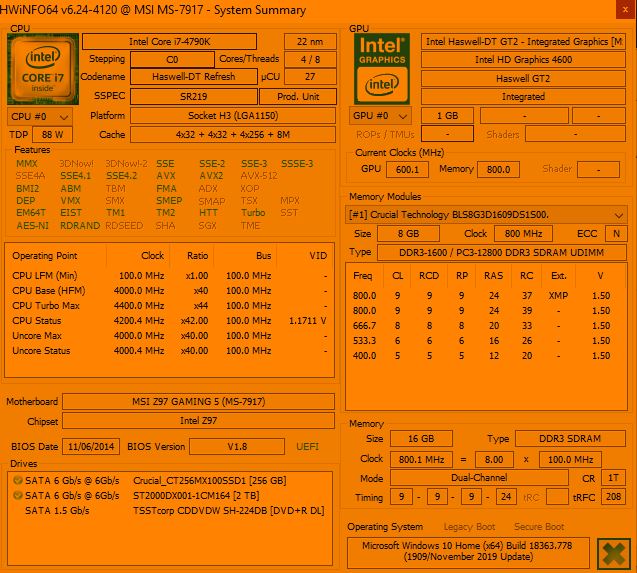Screen dimensions: 637x573
Task: Click the Cores/Threads 4 / 8 field
Action: [x=310, y=59]
